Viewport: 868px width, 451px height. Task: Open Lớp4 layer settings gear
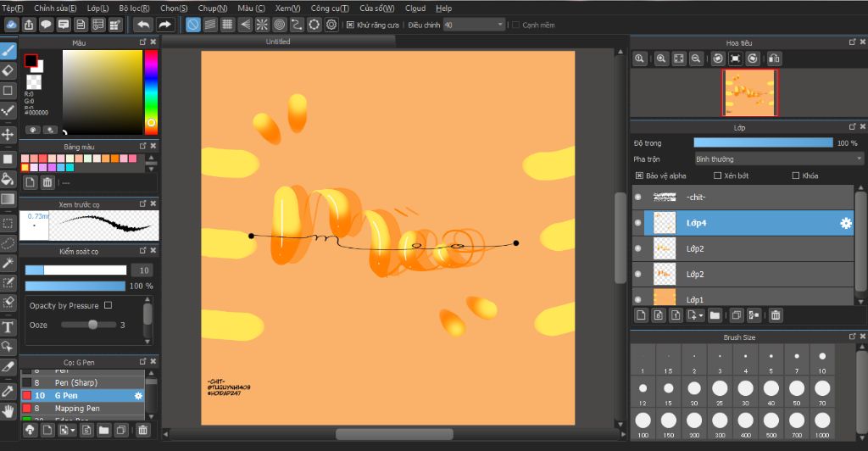coord(846,223)
